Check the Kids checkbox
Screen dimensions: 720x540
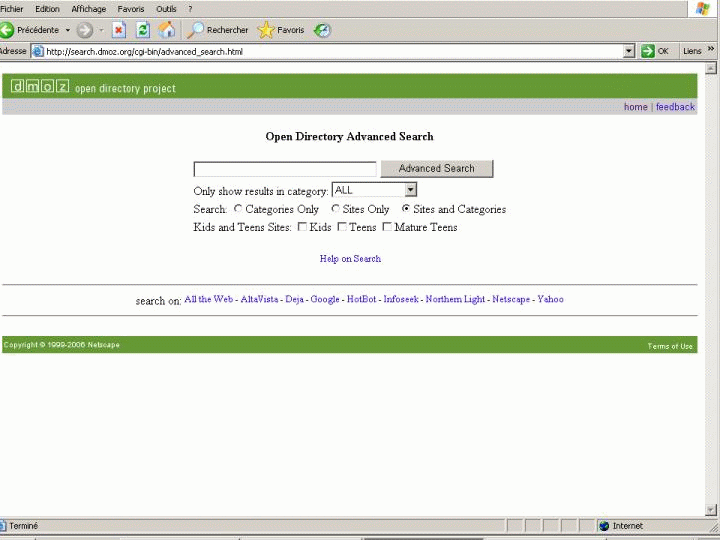point(302,226)
